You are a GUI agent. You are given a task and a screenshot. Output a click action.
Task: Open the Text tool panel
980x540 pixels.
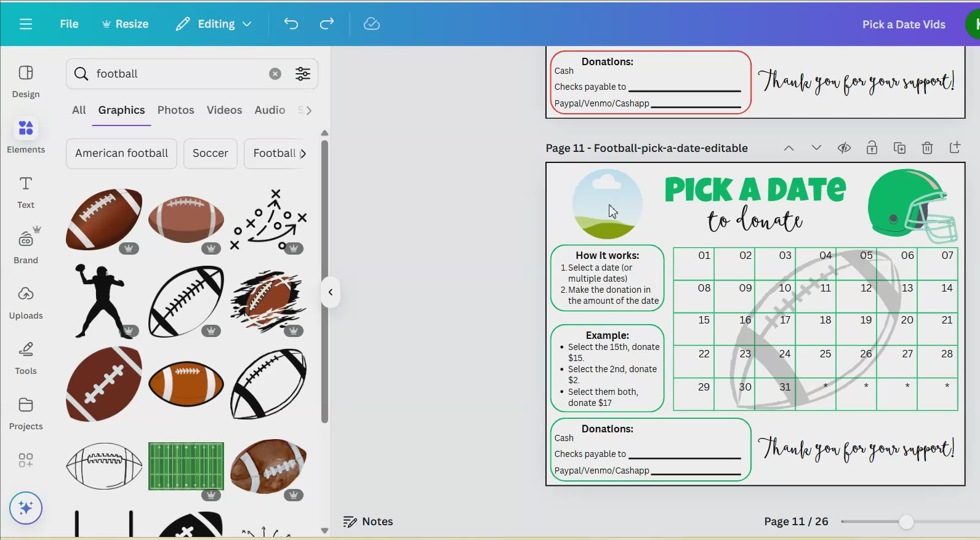pyautogui.click(x=25, y=191)
